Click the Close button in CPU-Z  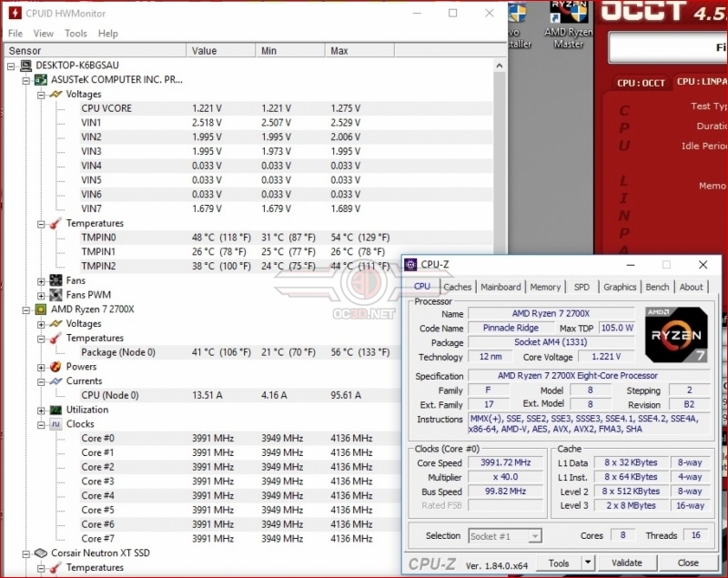pos(688,563)
